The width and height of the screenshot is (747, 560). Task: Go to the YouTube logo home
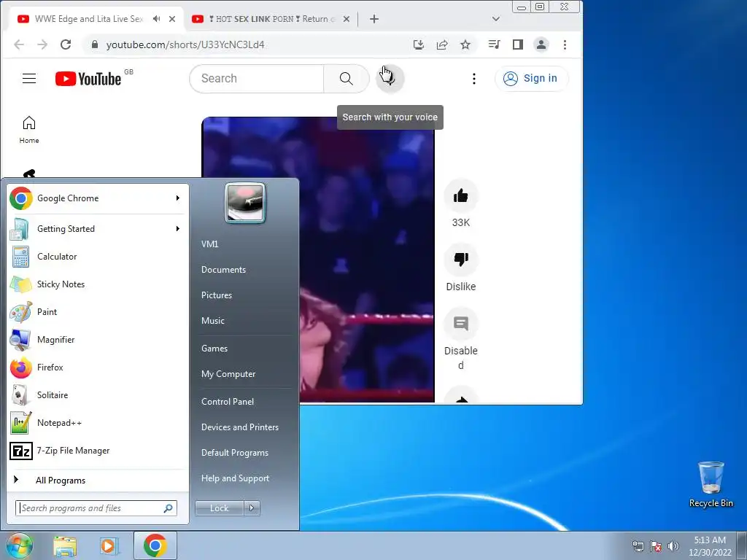click(x=88, y=79)
